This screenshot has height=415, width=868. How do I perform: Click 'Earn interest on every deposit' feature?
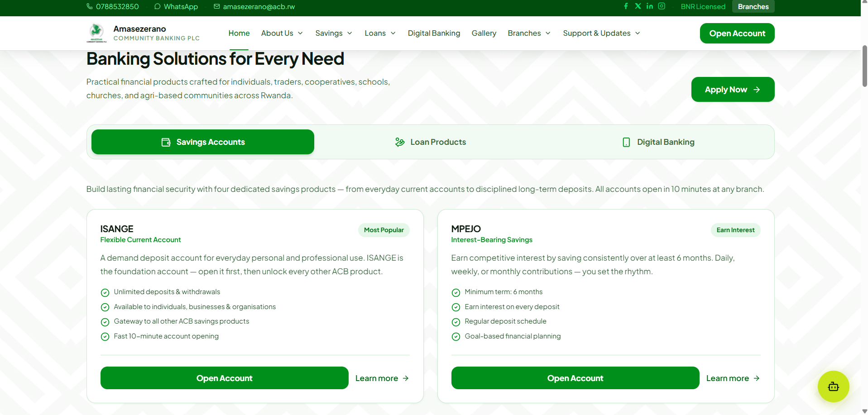click(512, 307)
